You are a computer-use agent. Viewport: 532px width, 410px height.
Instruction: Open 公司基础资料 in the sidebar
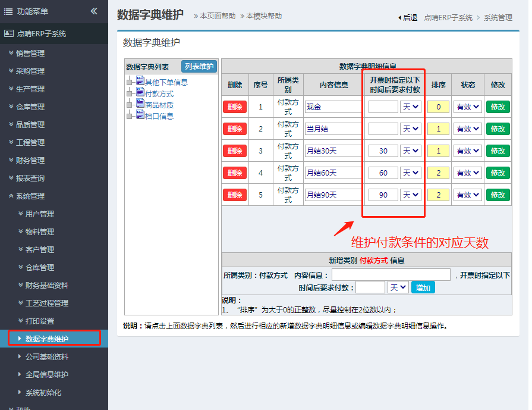pyautogui.click(x=46, y=357)
